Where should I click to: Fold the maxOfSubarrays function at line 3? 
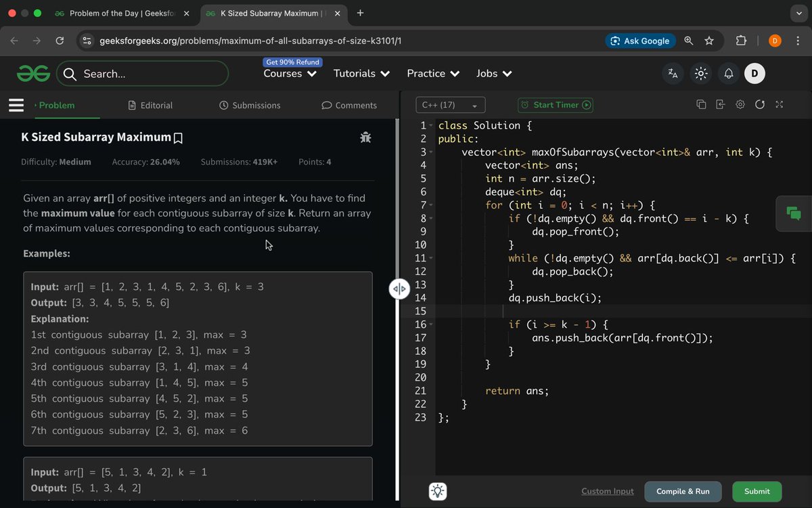[431, 152]
